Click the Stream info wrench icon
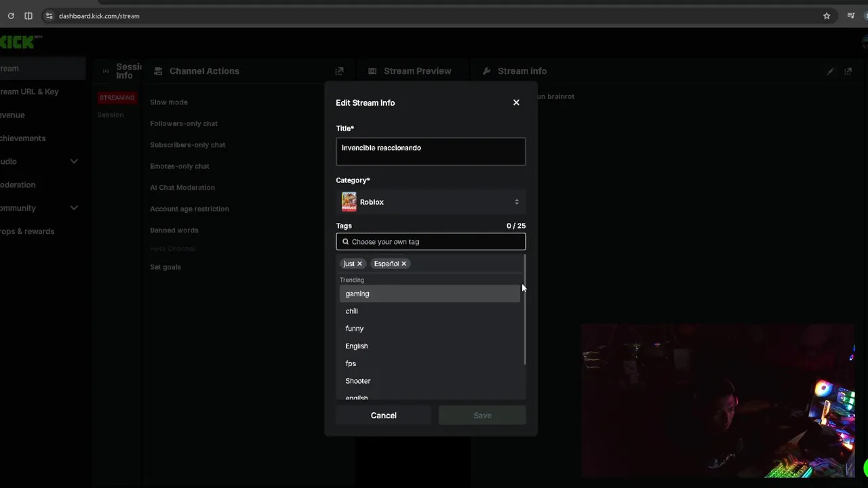The height and width of the screenshot is (488, 868). [x=486, y=71]
